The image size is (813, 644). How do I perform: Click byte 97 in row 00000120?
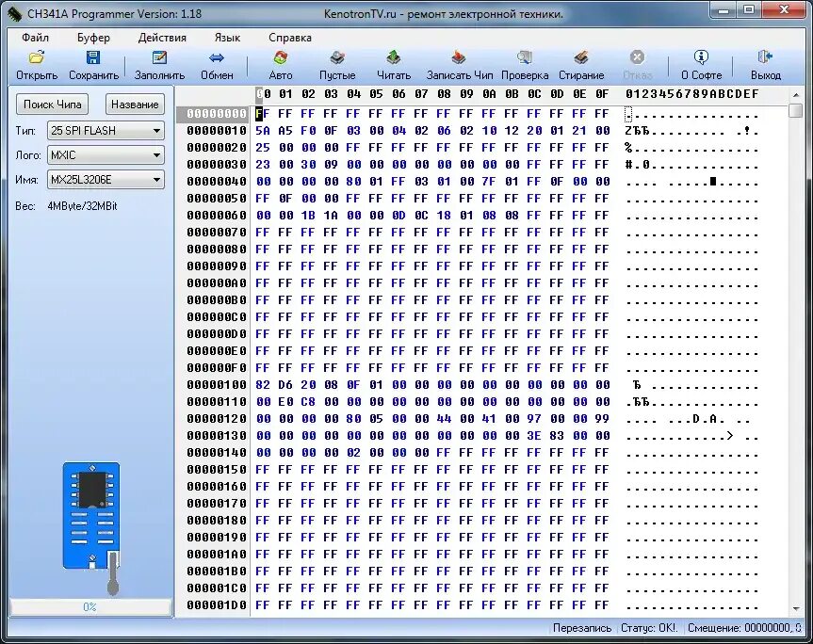pos(534,419)
